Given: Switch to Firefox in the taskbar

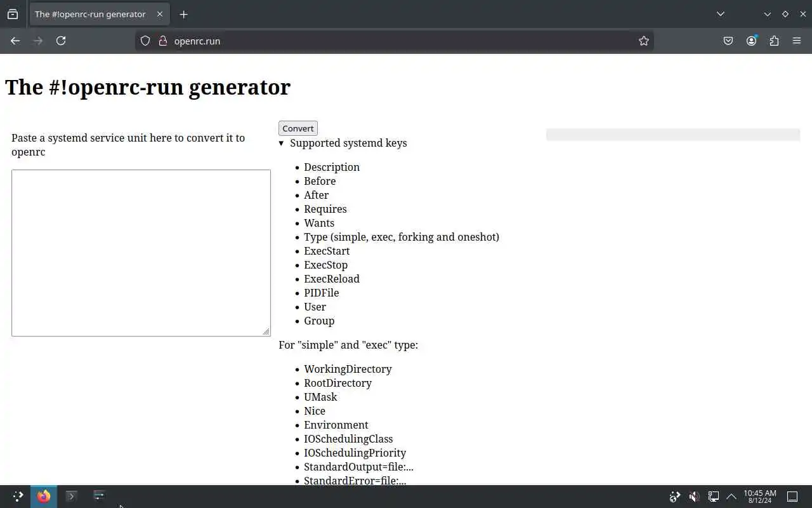Looking at the screenshot, I should click(x=43, y=496).
